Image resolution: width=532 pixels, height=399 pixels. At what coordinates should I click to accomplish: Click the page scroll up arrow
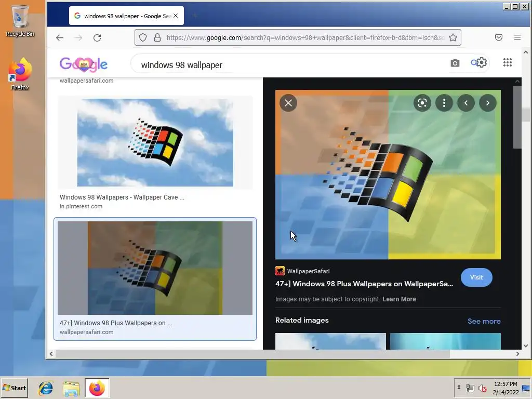[x=526, y=52]
